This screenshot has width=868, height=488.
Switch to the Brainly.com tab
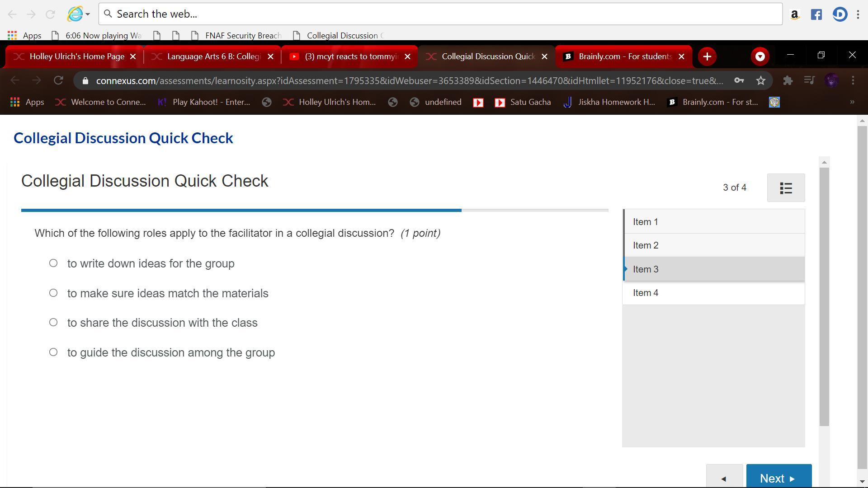point(624,56)
